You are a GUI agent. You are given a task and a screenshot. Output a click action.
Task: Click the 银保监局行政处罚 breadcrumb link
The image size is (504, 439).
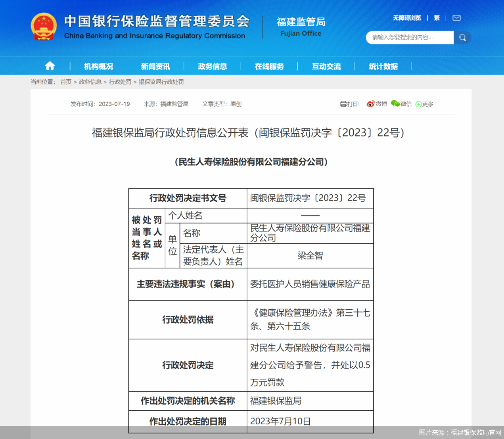click(x=161, y=82)
